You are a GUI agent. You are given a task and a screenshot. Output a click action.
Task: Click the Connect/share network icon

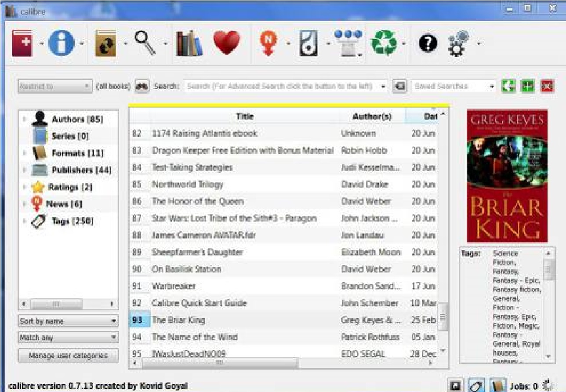coord(348,43)
